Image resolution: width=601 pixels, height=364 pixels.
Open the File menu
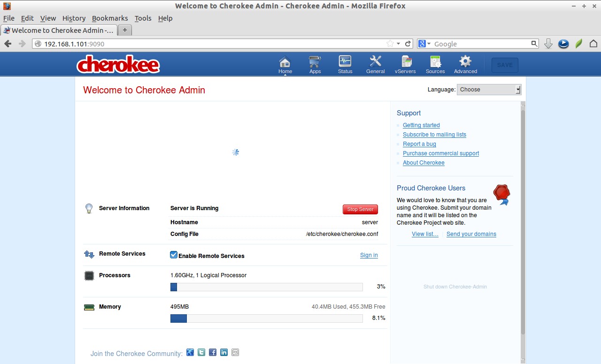point(9,18)
